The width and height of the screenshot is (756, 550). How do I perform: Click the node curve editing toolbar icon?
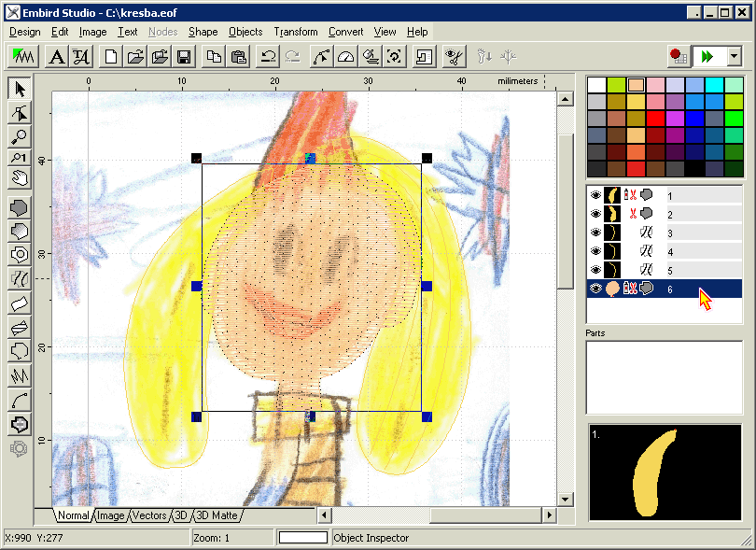(322, 56)
